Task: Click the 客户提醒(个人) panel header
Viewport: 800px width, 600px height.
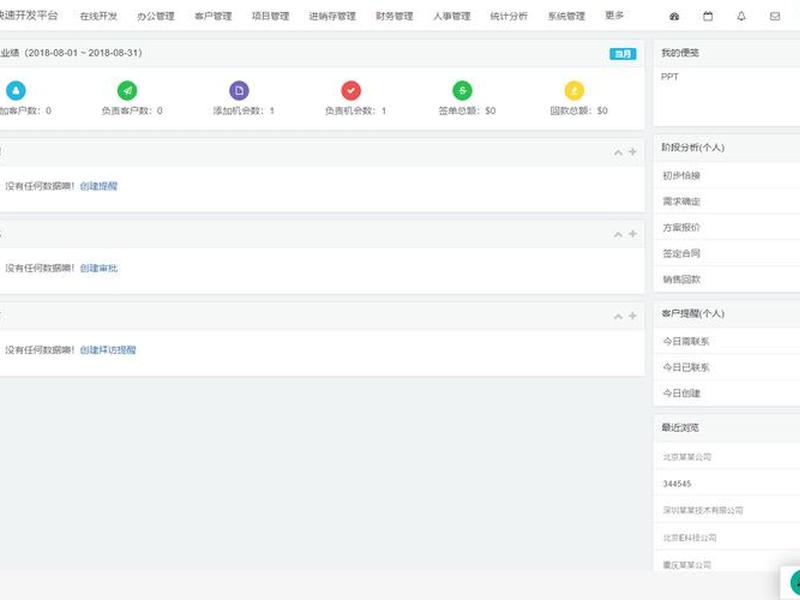Action: pyautogui.click(x=727, y=314)
